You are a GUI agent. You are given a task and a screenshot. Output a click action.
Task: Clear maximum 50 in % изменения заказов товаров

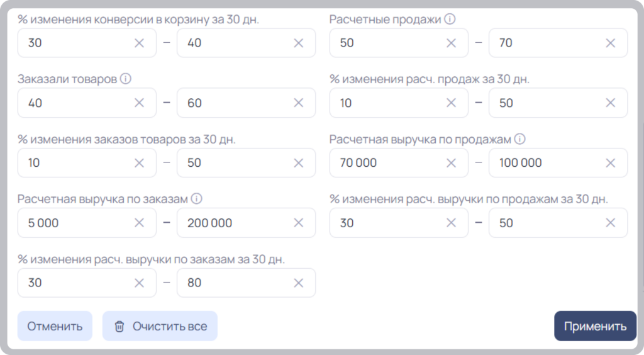[x=299, y=162]
